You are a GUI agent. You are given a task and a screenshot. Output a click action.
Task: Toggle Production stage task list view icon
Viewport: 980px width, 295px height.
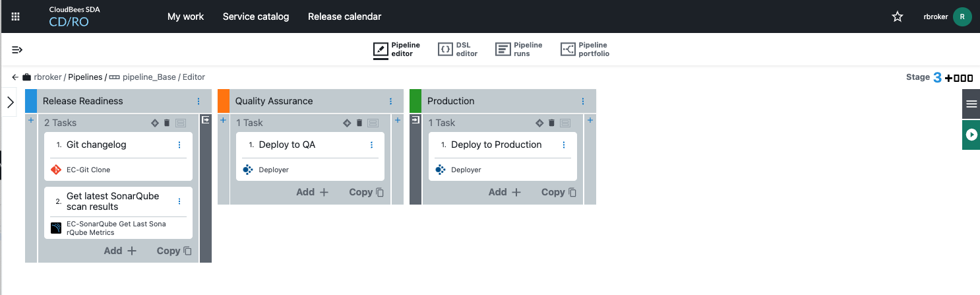(565, 123)
